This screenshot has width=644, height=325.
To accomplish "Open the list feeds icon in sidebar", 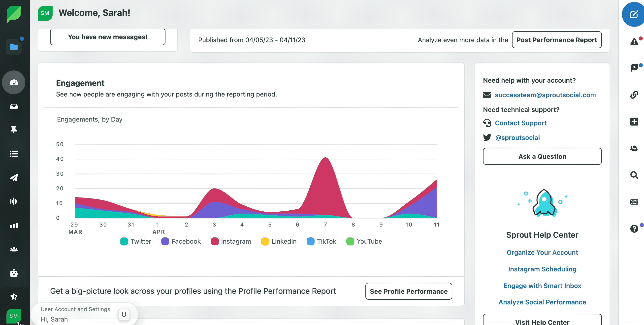I will pos(14,154).
